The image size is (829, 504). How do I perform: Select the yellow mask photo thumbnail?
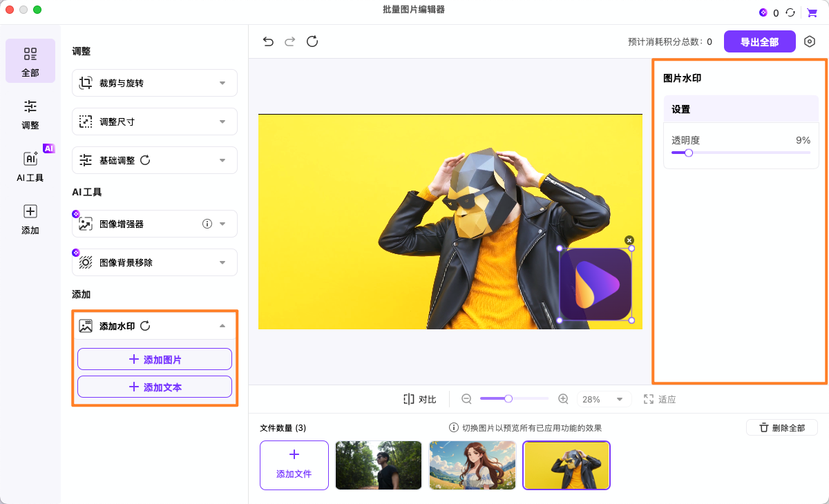coord(566,465)
